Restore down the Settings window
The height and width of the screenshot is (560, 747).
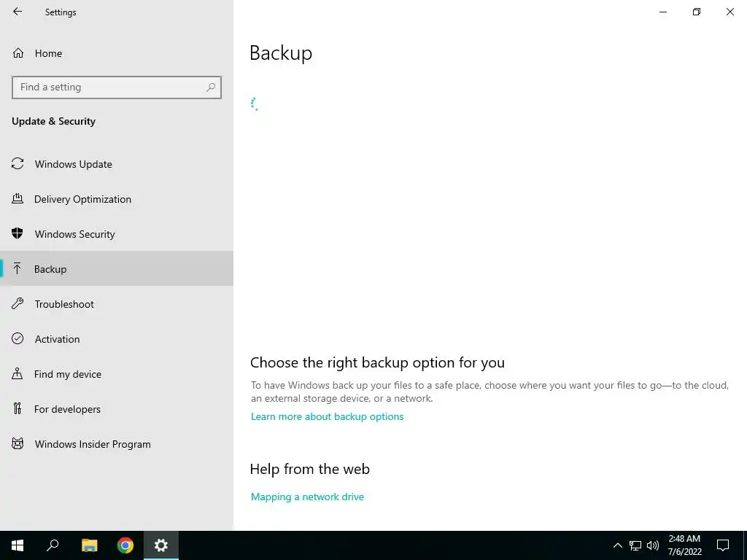tap(697, 12)
